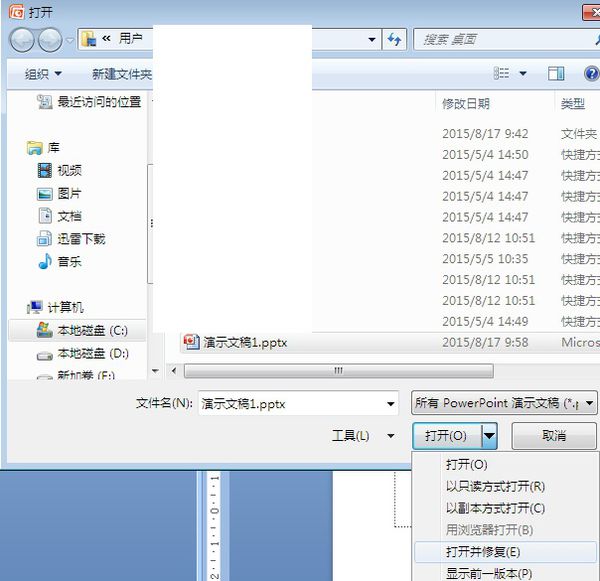Viewport: 600px width, 581px height.
Task: Open the file type filter dropdown
Action: (504, 403)
